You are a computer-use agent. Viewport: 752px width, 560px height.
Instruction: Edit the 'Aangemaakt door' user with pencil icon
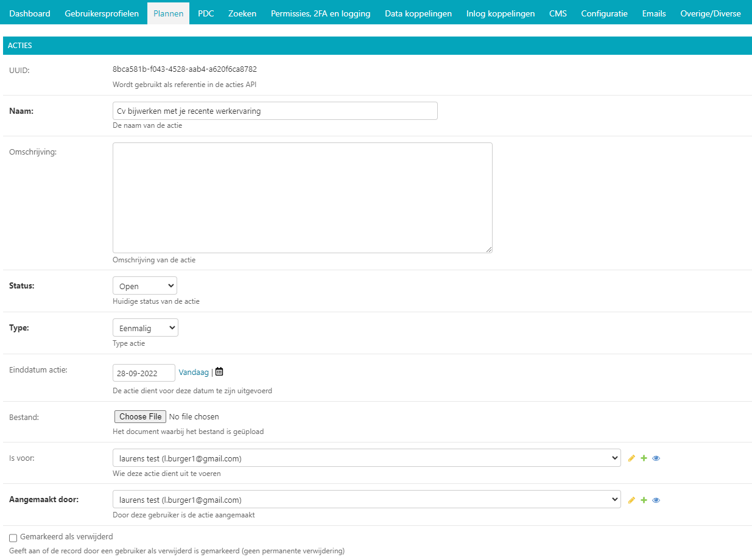click(x=631, y=500)
